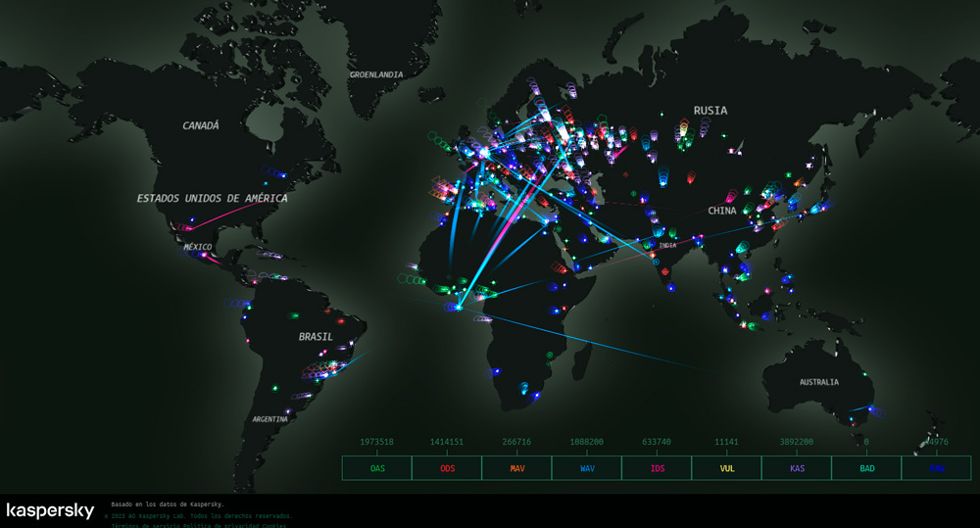The height and width of the screenshot is (528, 980).
Task: Click the WAV web antivirus button
Action: 587,468
